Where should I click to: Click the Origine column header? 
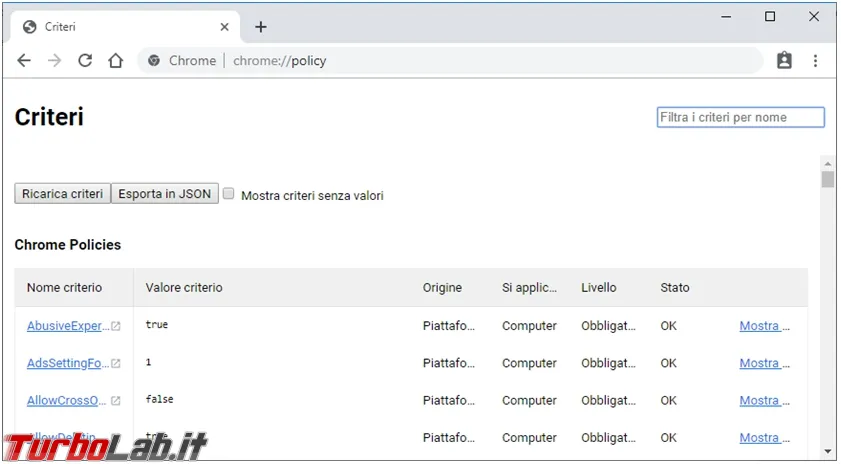442,288
